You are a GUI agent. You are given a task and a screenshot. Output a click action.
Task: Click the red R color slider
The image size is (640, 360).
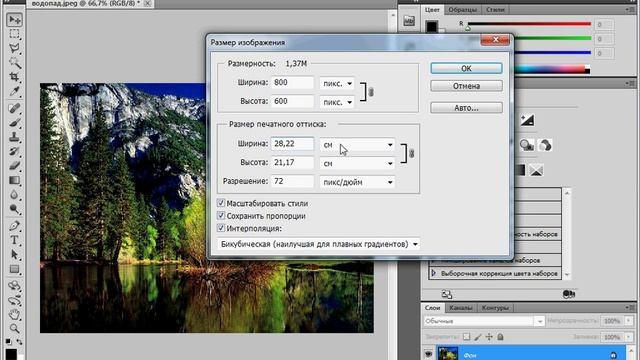[529, 24]
